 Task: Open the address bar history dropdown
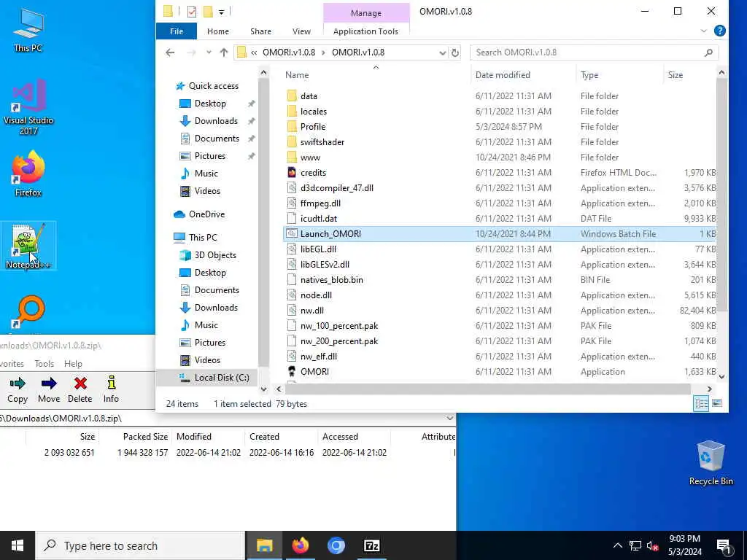[442, 52]
